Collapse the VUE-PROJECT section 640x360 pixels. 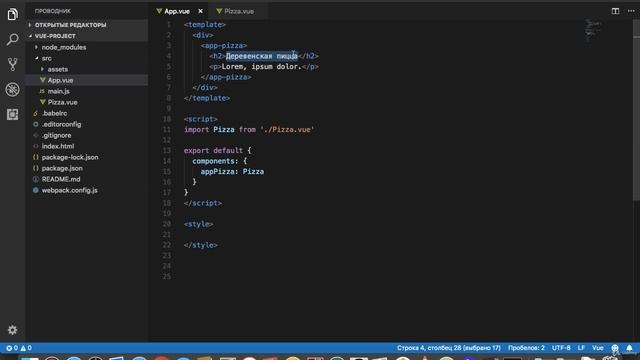(x=87, y=36)
